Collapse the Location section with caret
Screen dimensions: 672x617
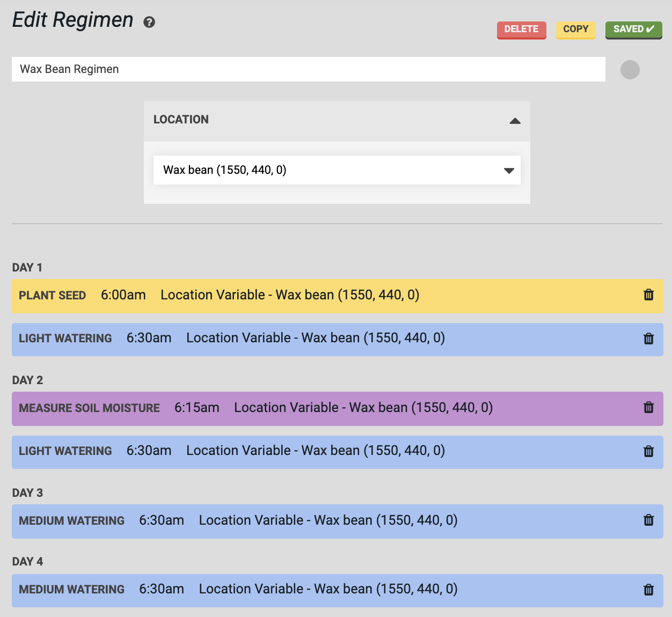pos(515,121)
